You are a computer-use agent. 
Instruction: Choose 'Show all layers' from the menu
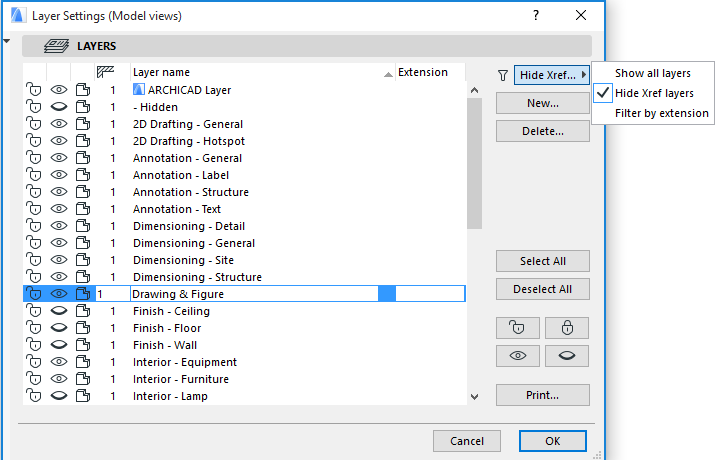coord(652,73)
